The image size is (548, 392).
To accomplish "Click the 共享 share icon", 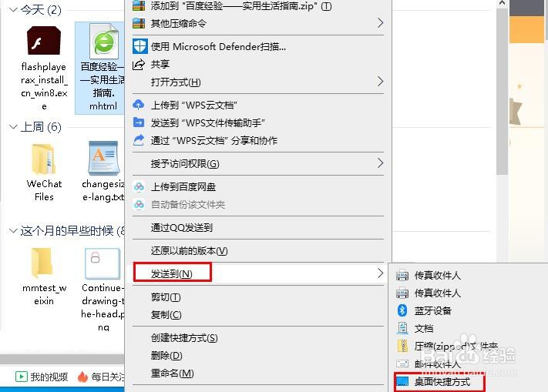I will (x=139, y=64).
